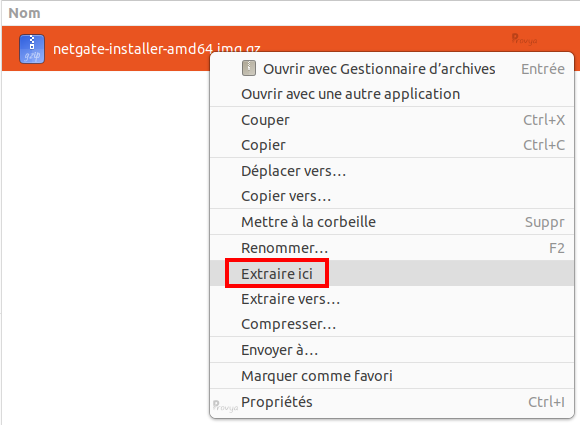Select netgate-installer-amd64.img.gz file name

click(x=156, y=49)
